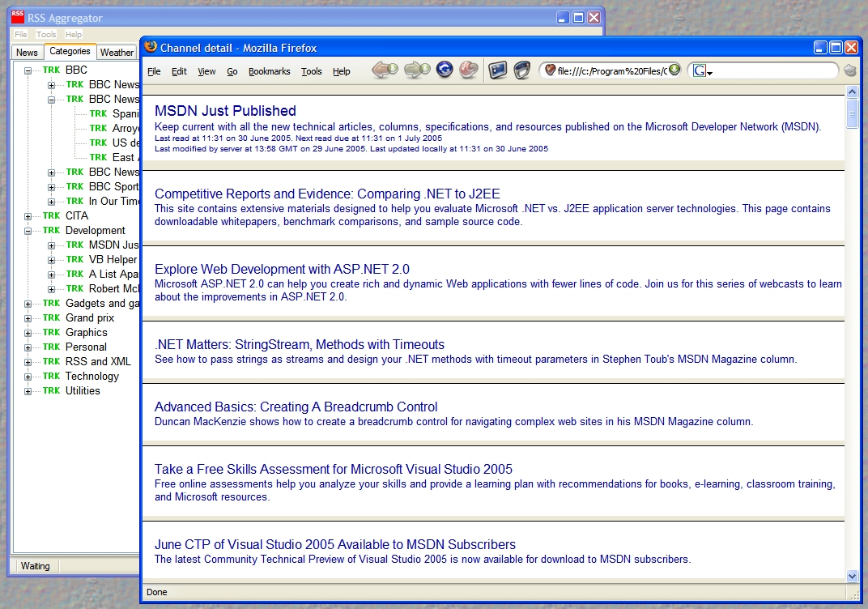Switch to Weather tab in RSS Aggregator
Screen dimensions: 868x609
click(117, 52)
